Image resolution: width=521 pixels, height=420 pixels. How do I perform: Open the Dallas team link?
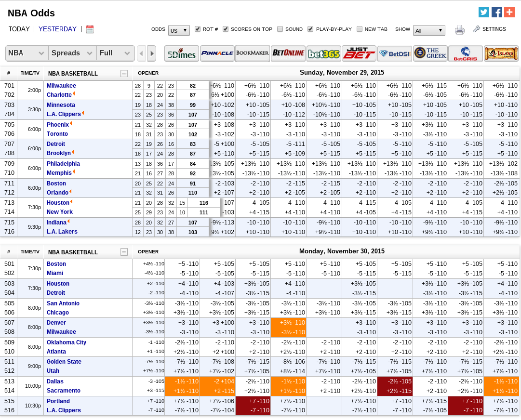click(55, 381)
